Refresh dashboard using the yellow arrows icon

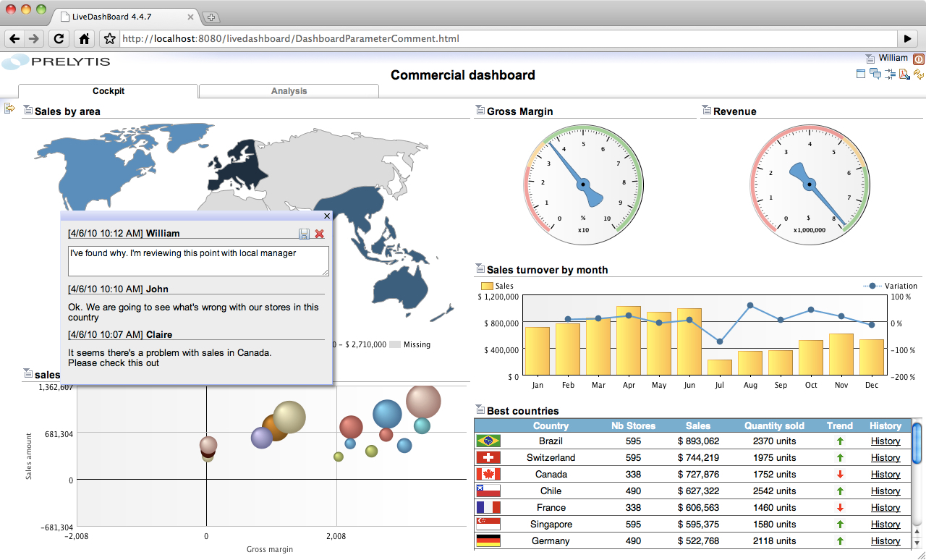[919, 74]
